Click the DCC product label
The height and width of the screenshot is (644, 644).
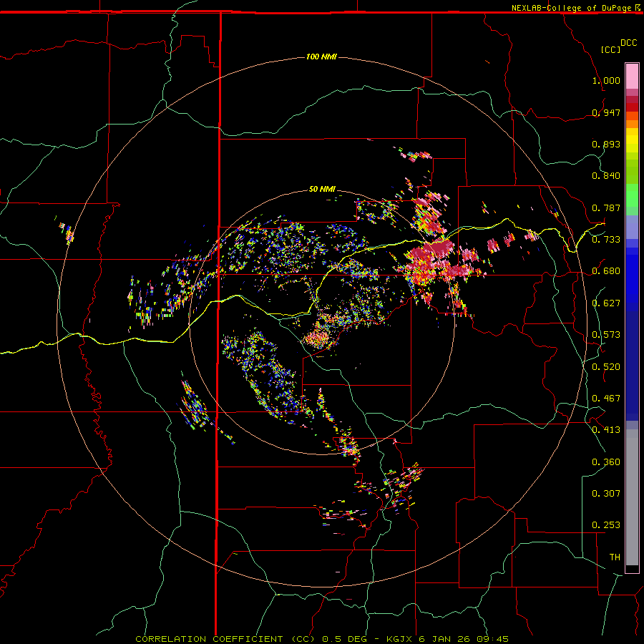click(x=629, y=43)
